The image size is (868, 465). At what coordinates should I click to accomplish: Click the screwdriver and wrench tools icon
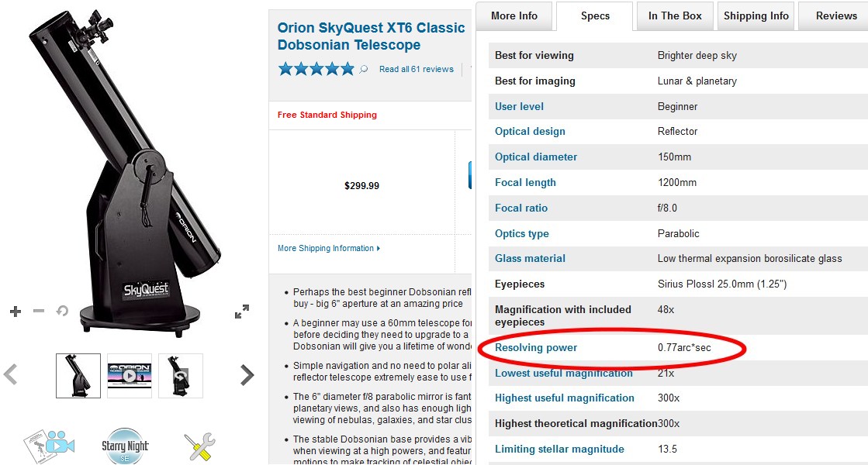click(x=199, y=448)
